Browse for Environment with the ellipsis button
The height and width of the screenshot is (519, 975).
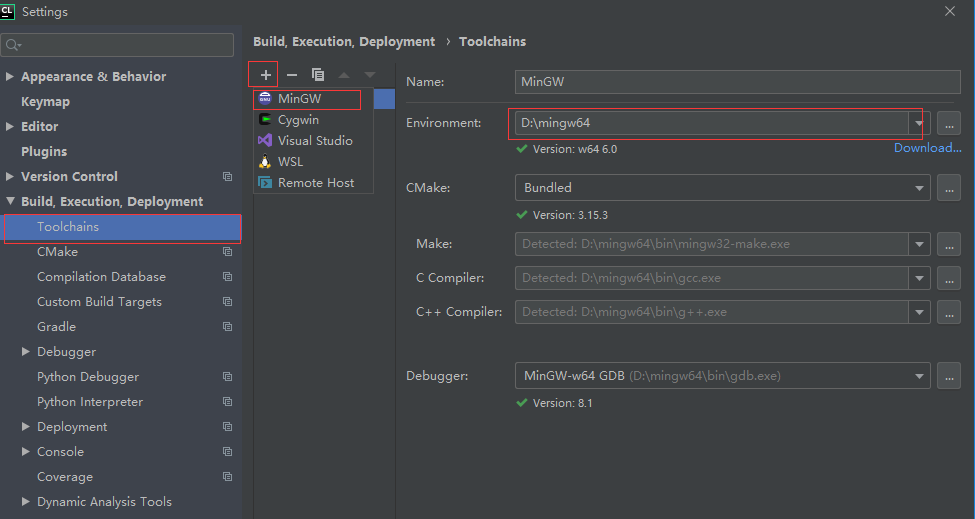coord(949,124)
